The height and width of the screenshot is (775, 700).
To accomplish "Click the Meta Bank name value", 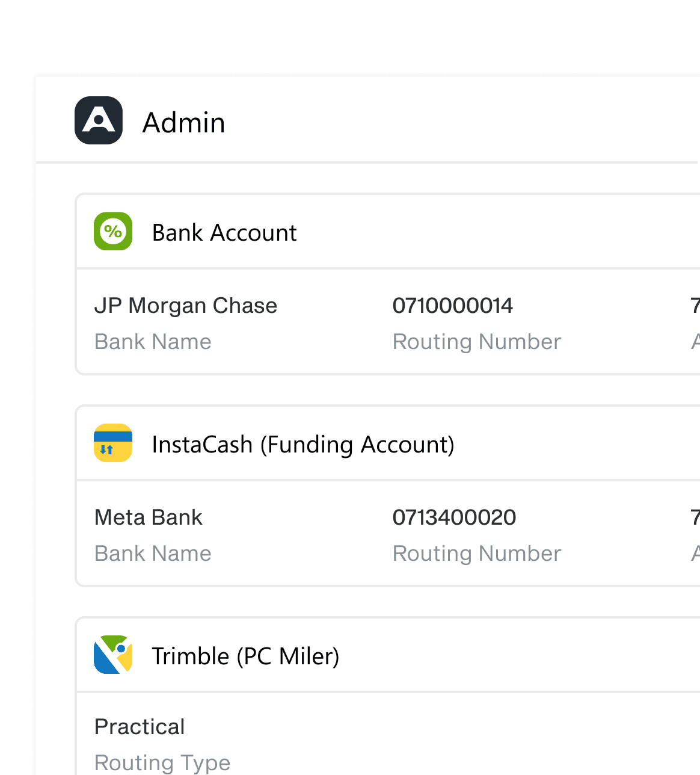I will point(149,517).
